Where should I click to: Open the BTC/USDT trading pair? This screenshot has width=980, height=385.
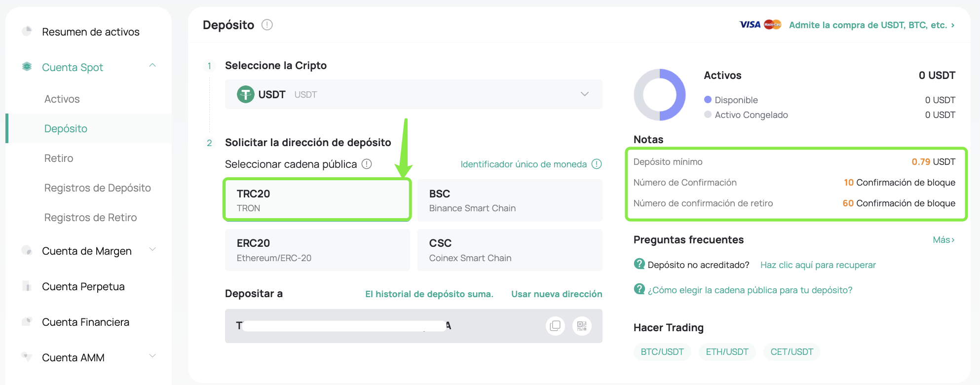[x=662, y=351]
